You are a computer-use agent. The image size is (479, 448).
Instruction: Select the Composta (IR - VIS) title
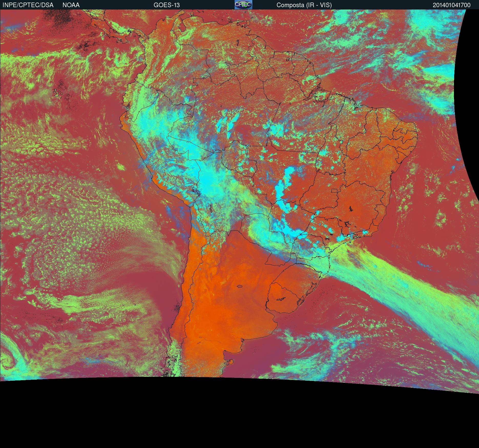click(304, 5)
